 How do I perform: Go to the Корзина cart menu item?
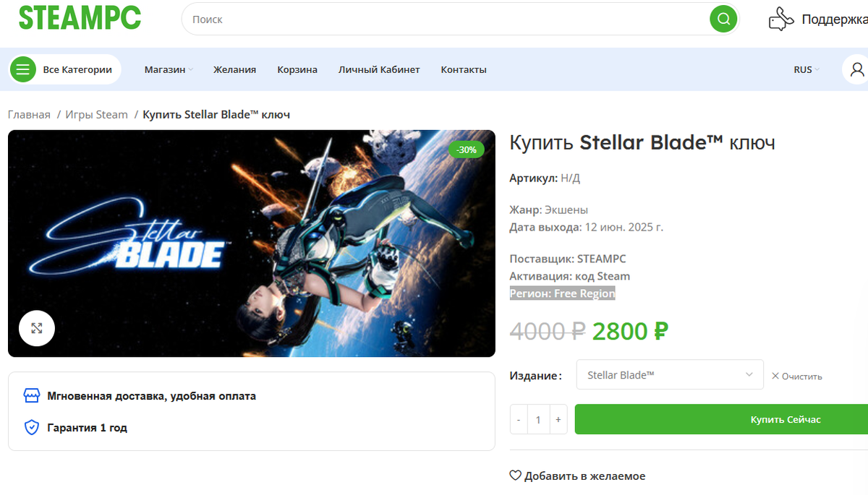click(x=297, y=69)
